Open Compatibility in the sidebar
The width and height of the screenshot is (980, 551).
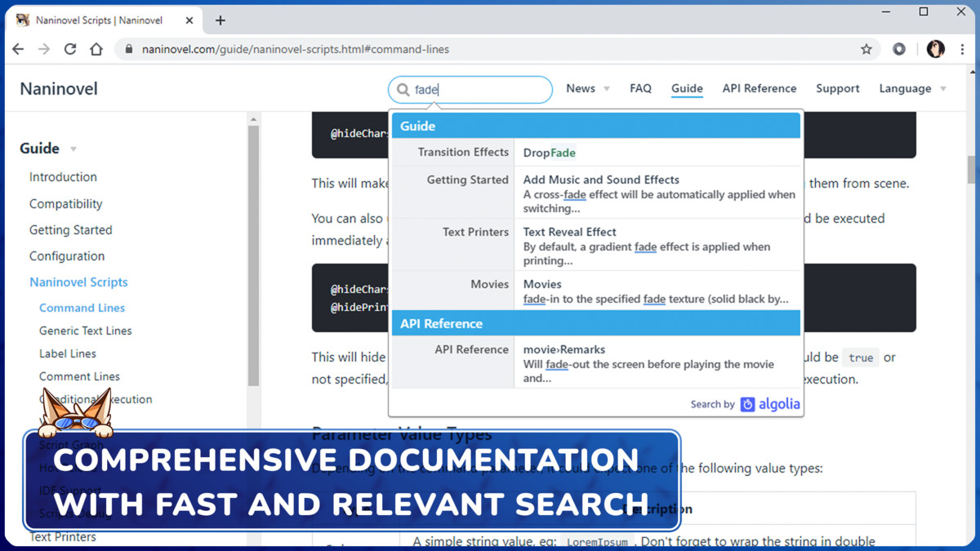pyautogui.click(x=66, y=204)
